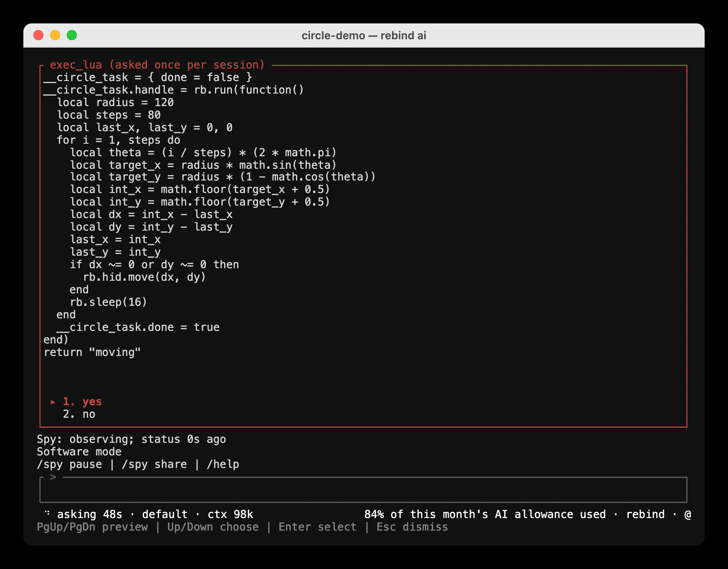Close the terminal window with red button
728x569 pixels.
point(38,35)
